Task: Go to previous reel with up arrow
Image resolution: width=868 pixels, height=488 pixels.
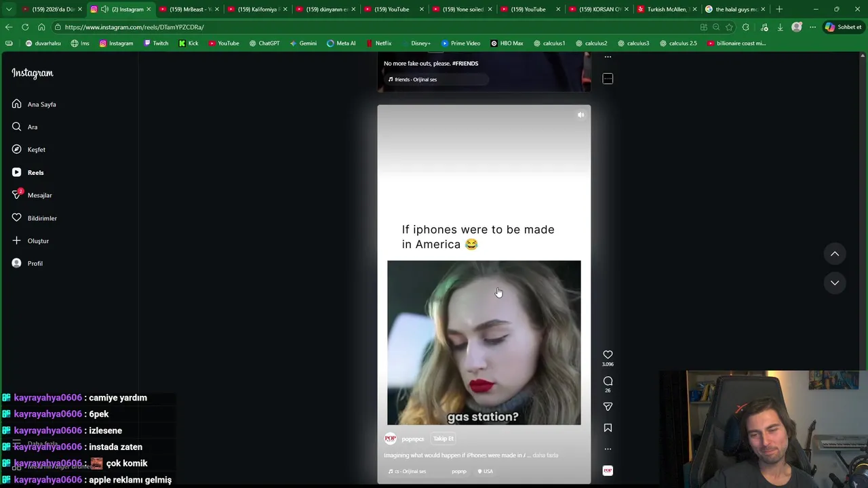Action: (835, 253)
